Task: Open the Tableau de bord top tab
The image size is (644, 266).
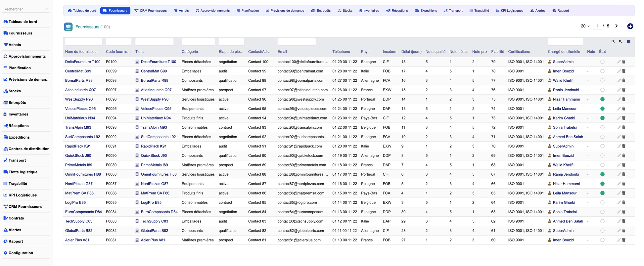Action: tap(82, 11)
